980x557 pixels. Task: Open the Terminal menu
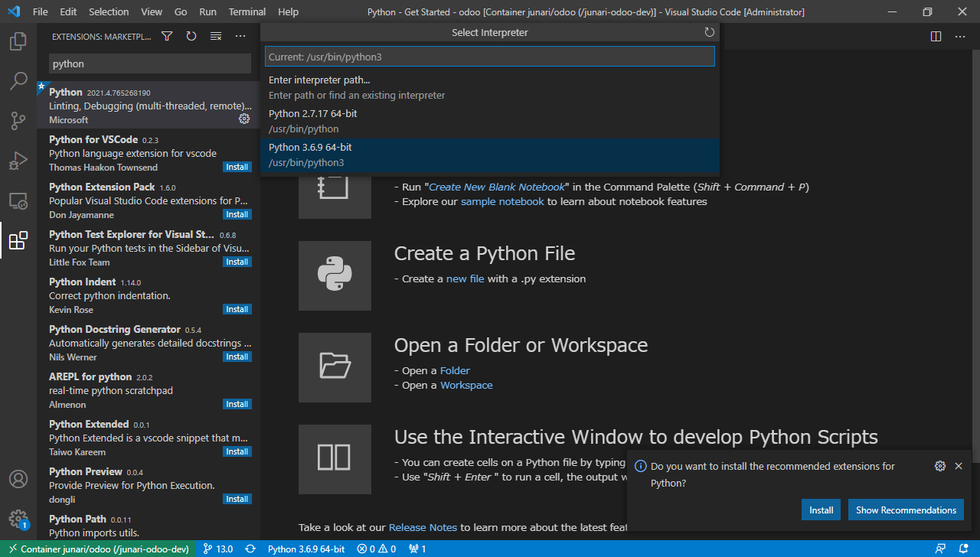click(x=247, y=11)
